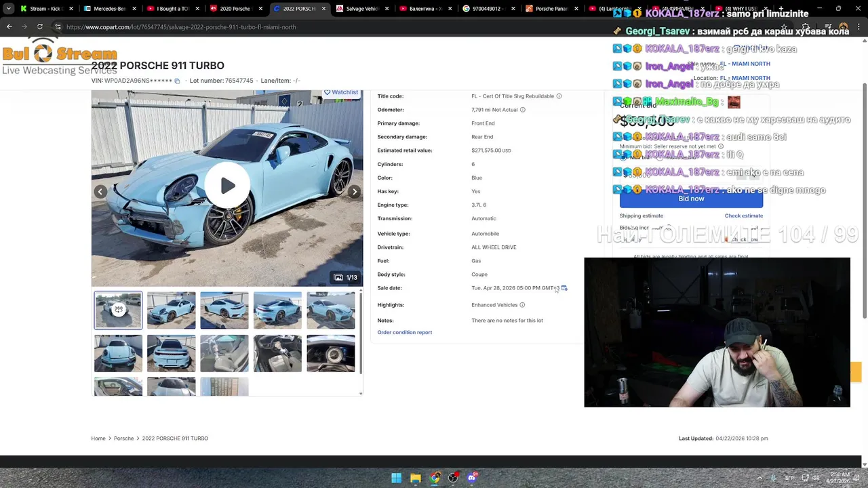
Task: Add sale date to calendar icon
Action: [564, 288]
